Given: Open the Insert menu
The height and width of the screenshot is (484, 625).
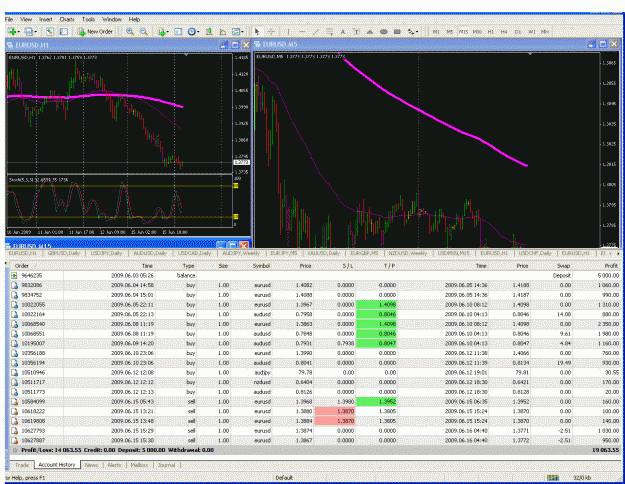Looking at the screenshot, I should pyautogui.click(x=45, y=19).
